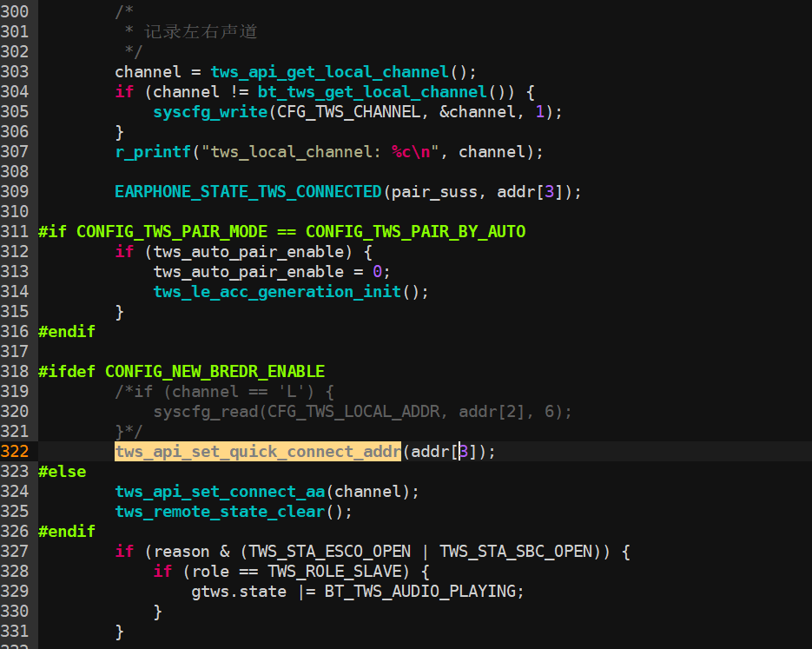Click the CFG_TWS_CHANNEL constant
Image resolution: width=812 pixels, height=649 pixels.
(348, 112)
